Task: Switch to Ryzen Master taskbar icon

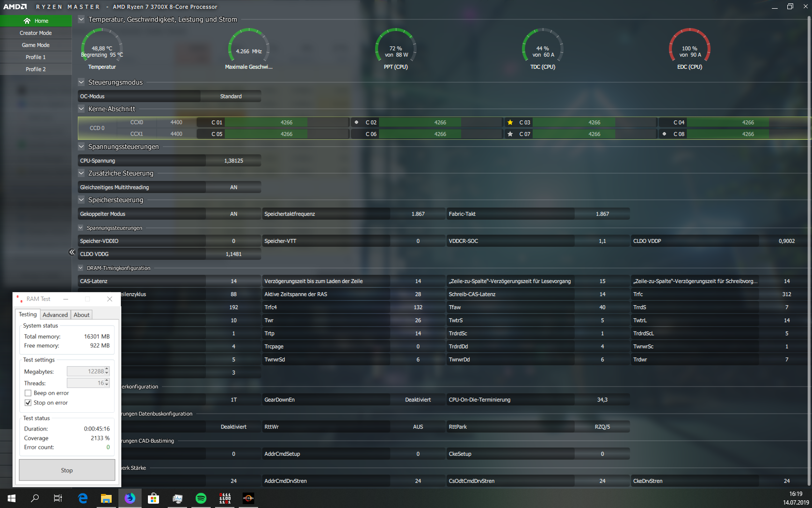Action: [x=248, y=498]
